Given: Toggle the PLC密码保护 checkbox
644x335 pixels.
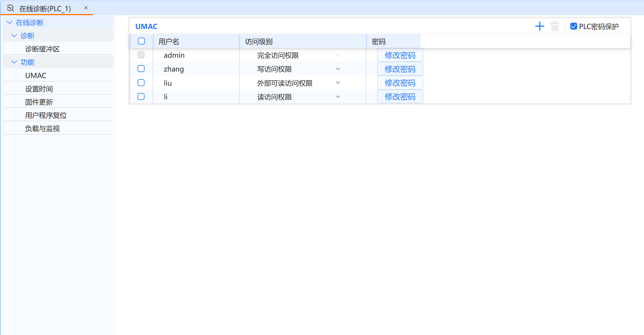Looking at the screenshot, I should click(573, 26).
